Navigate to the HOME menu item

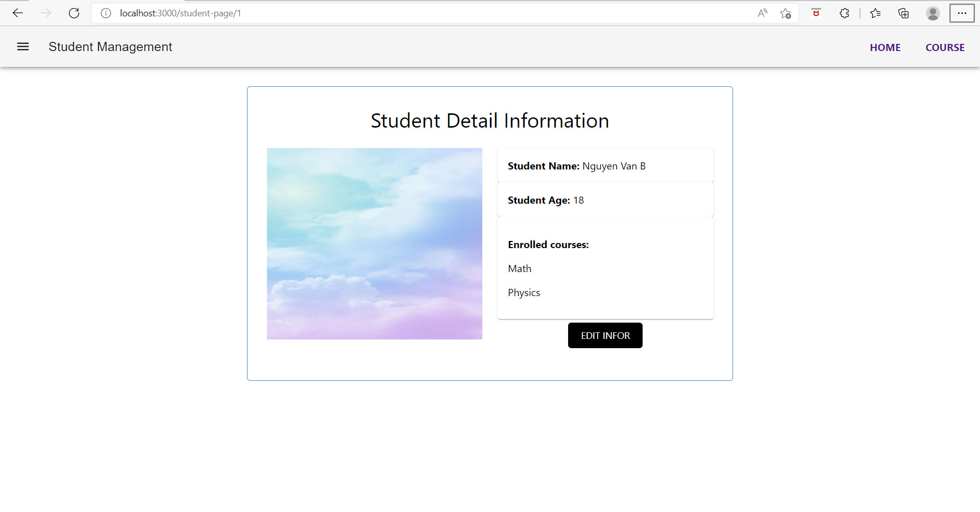[x=885, y=47]
